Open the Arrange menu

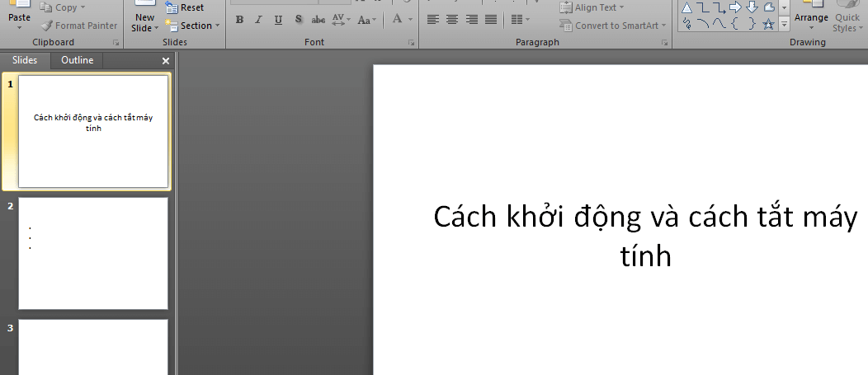811,17
